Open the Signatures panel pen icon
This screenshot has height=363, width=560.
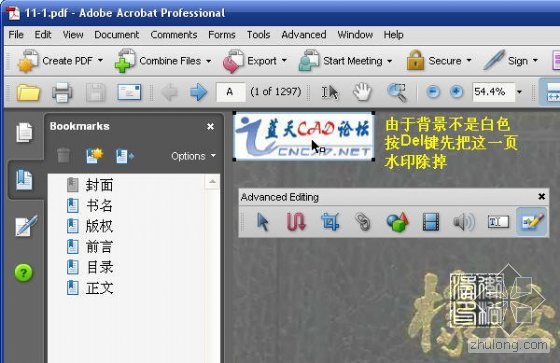pos(26,226)
